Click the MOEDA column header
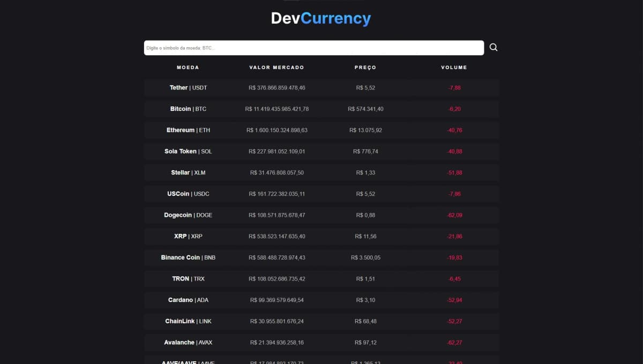Screen dimensions: 643x364 pyautogui.click(x=188, y=67)
